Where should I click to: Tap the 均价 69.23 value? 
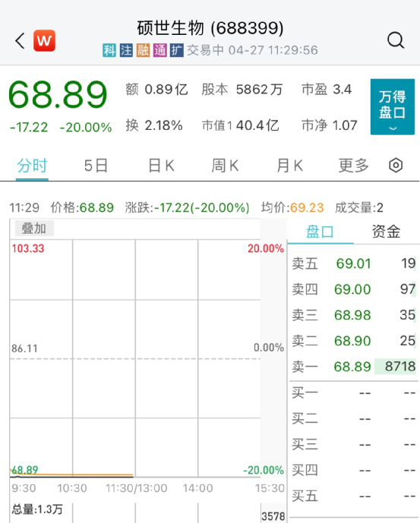292,208
